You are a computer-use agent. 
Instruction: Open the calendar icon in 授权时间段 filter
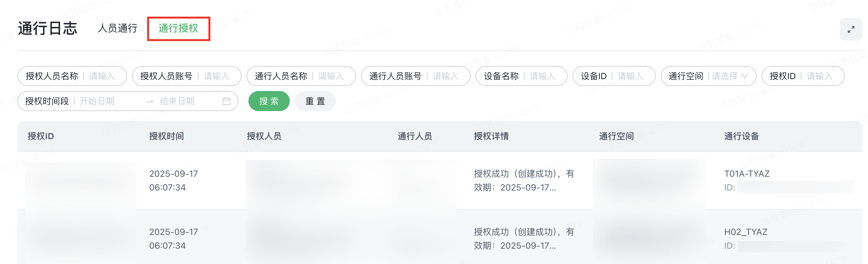227,101
